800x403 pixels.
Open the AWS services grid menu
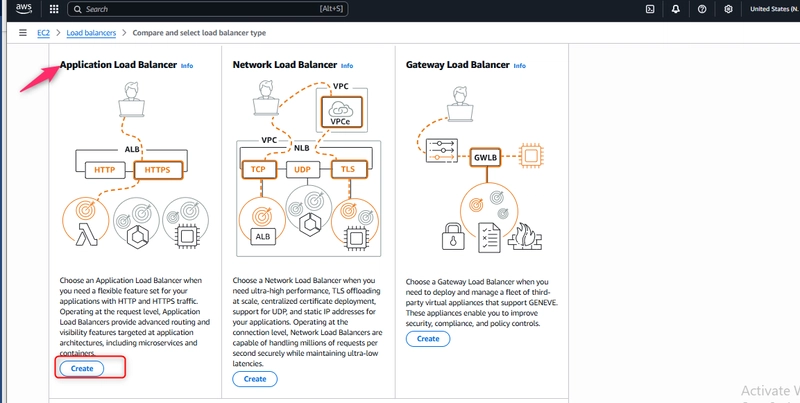click(x=54, y=9)
